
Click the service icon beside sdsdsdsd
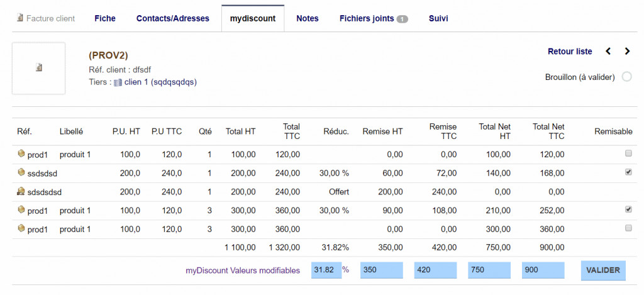[x=21, y=191]
